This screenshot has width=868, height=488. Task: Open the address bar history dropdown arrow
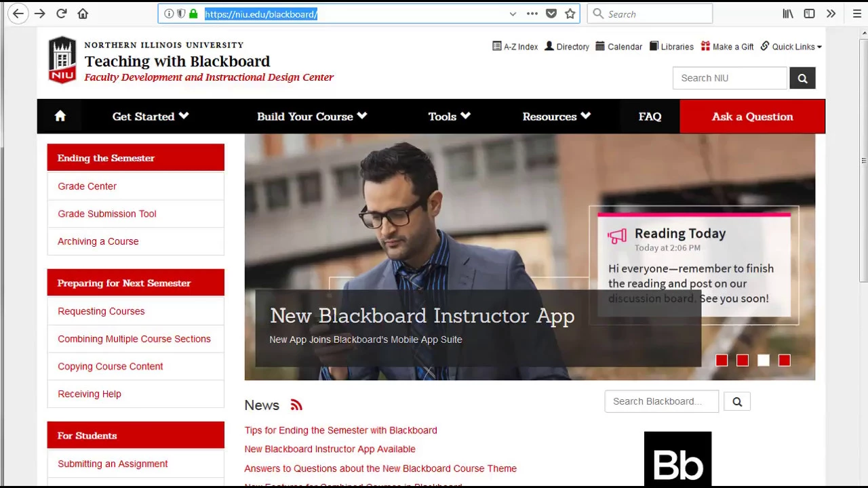pos(513,14)
